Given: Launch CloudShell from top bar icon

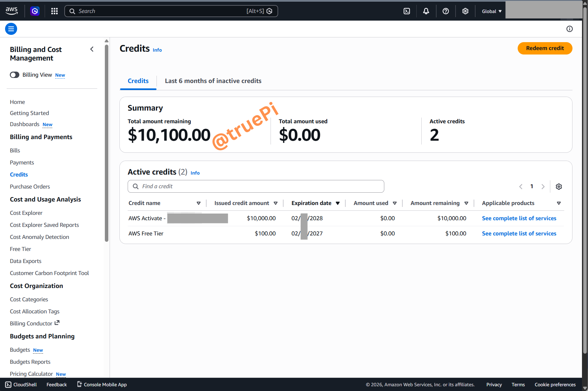Looking at the screenshot, I should (407, 11).
